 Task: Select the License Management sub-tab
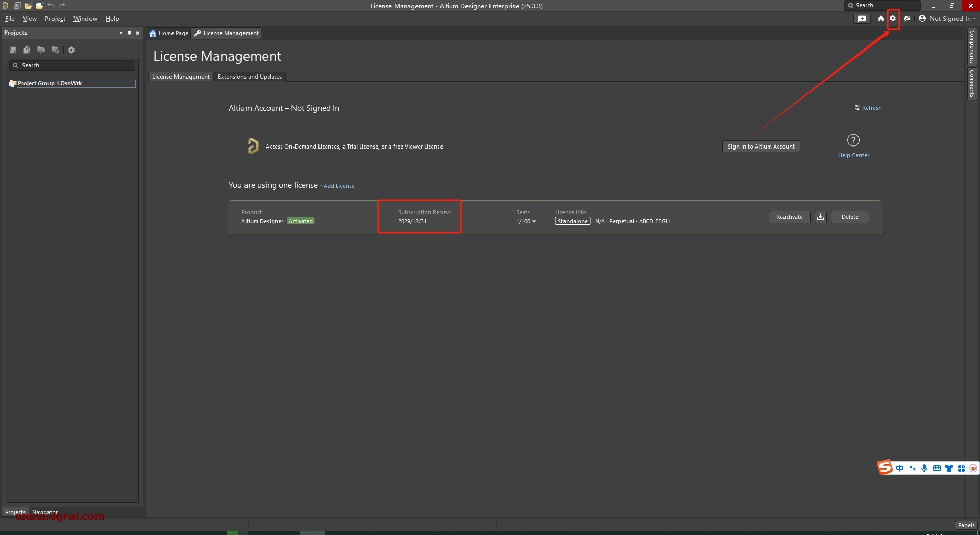click(181, 77)
